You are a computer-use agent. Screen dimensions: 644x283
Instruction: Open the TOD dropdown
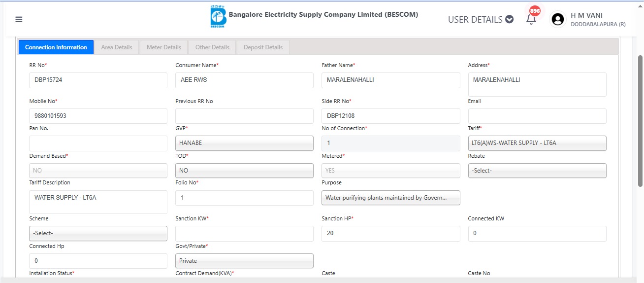(244, 171)
